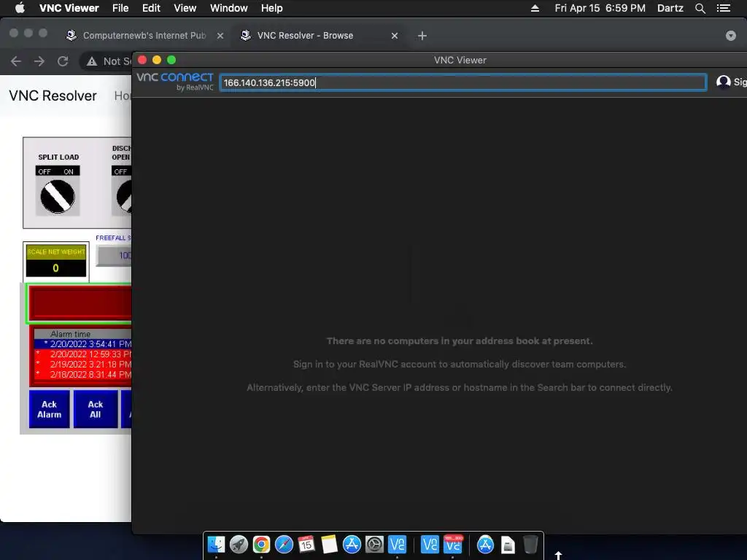Open the Edit menu
This screenshot has width=747, height=560.
pos(151,8)
